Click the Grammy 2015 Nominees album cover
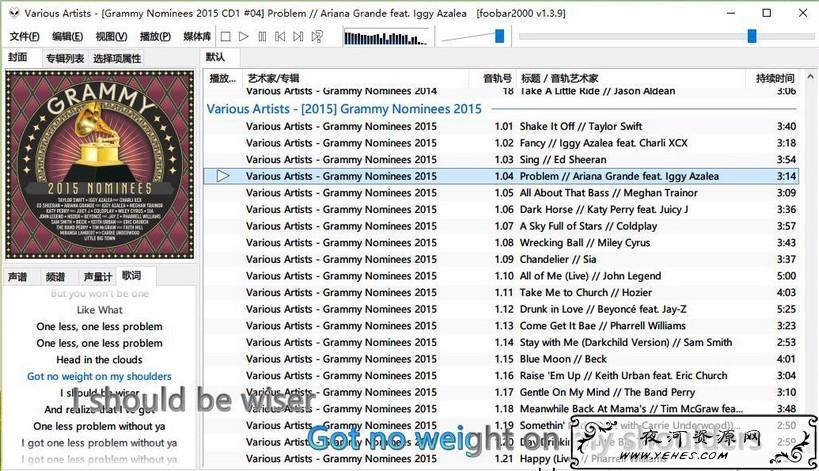This screenshot has height=471, width=819. point(100,164)
